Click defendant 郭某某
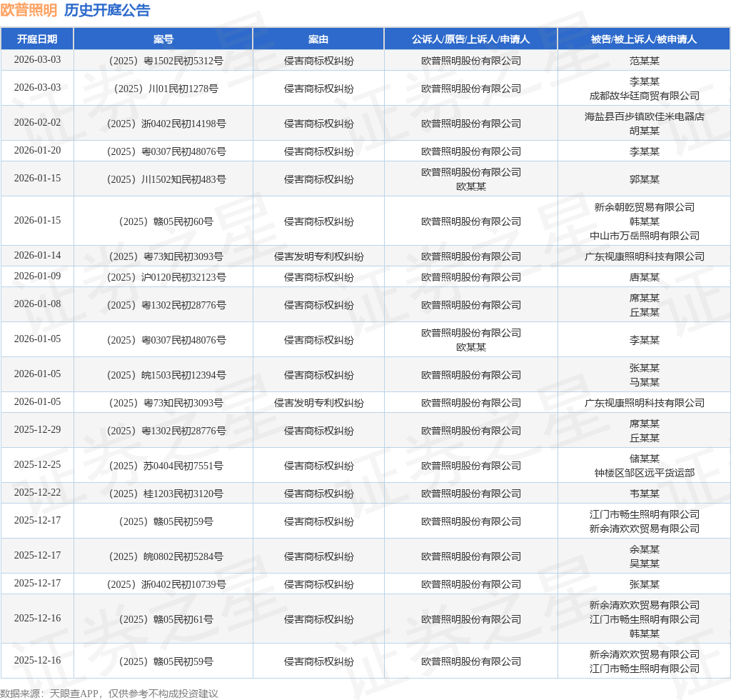731x700 pixels. pos(645,179)
